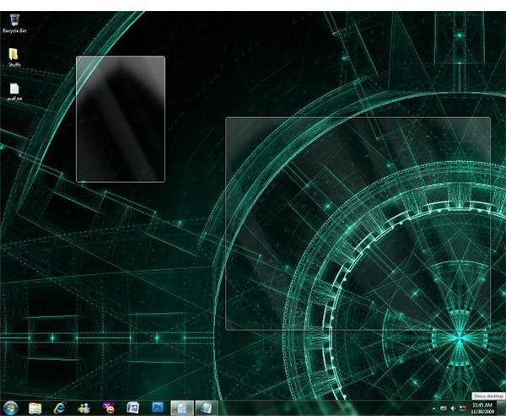Select the asdf.txt file on the desktop
506x420 pixels.
point(14,92)
